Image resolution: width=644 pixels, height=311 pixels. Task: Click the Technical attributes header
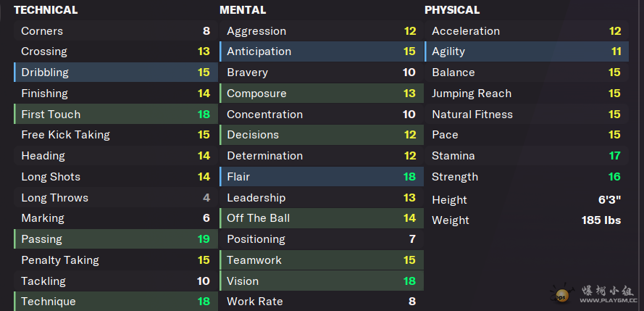(46, 10)
